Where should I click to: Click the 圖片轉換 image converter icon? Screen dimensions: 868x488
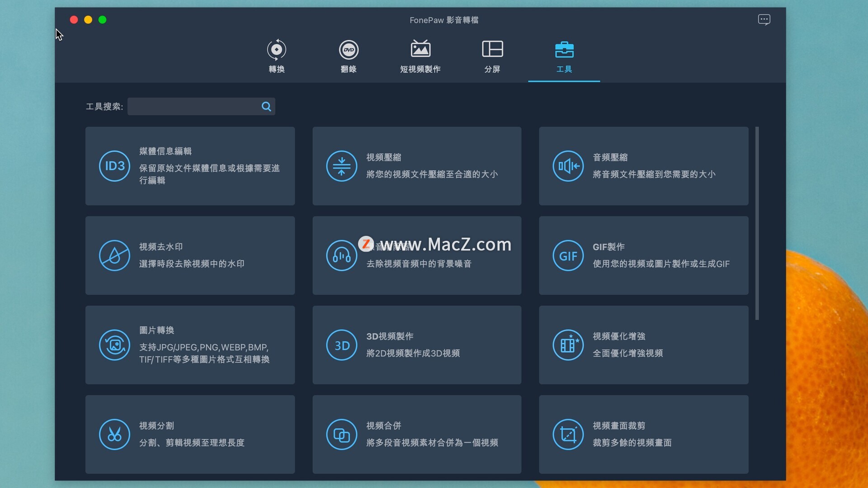click(114, 345)
